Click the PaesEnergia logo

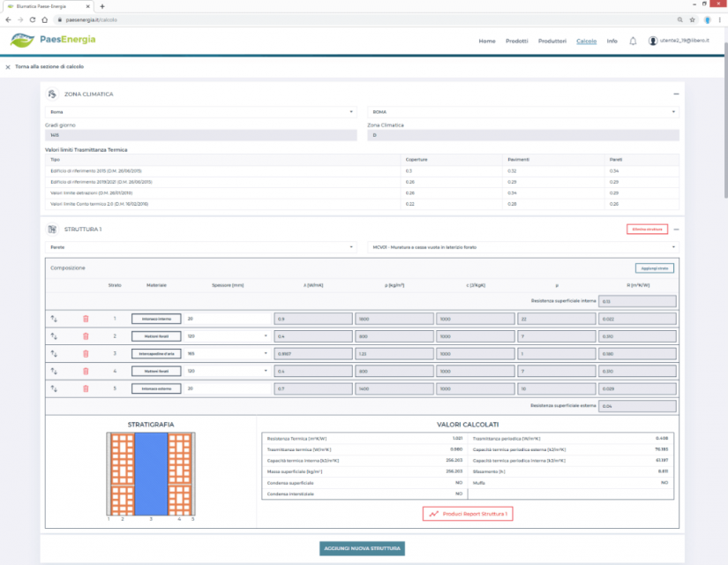click(53, 40)
